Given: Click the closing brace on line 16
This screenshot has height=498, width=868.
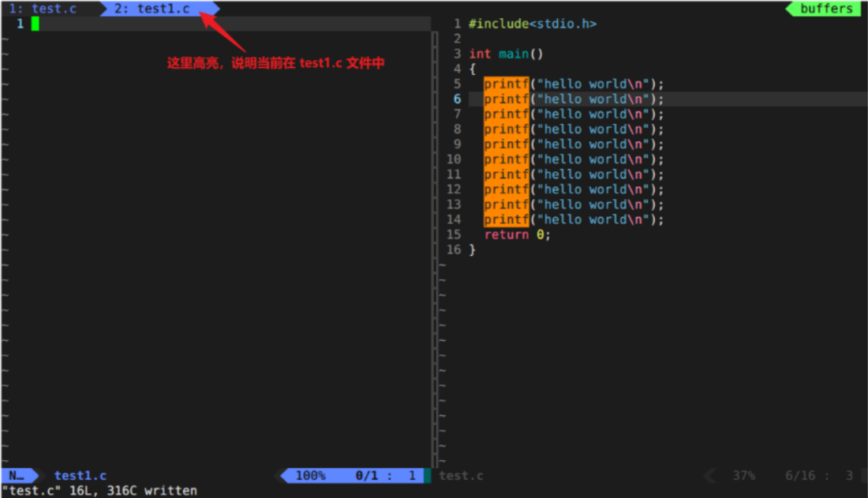Looking at the screenshot, I should click(x=472, y=250).
